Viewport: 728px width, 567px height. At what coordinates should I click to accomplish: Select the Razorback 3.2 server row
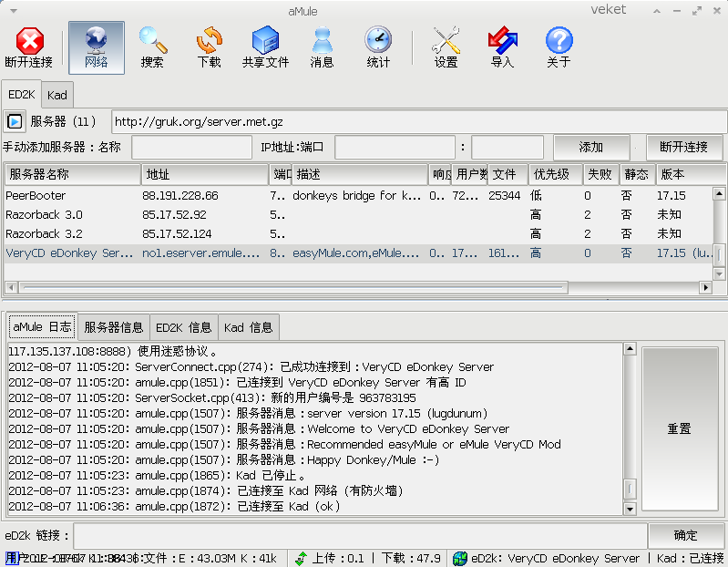[x=358, y=233]
